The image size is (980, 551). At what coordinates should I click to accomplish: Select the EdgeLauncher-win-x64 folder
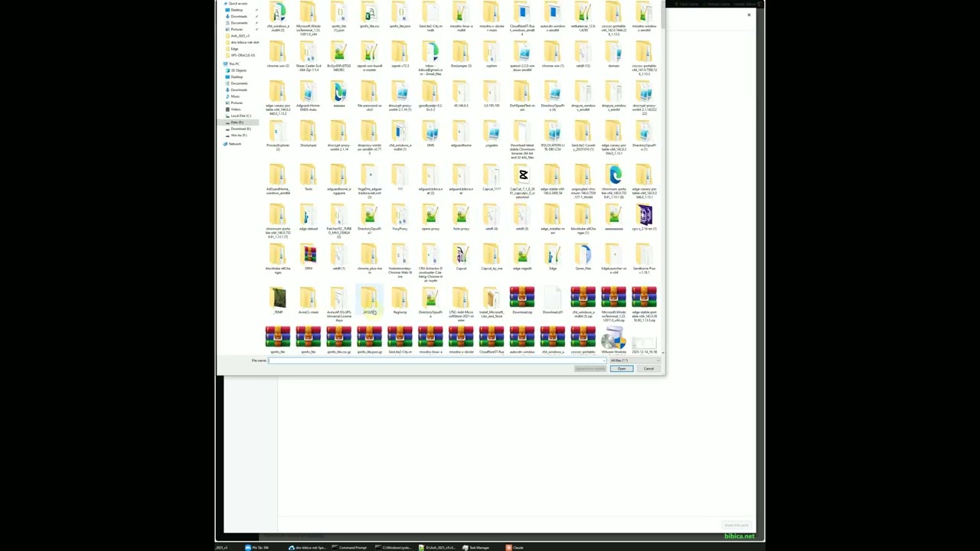tap(614, 259)
